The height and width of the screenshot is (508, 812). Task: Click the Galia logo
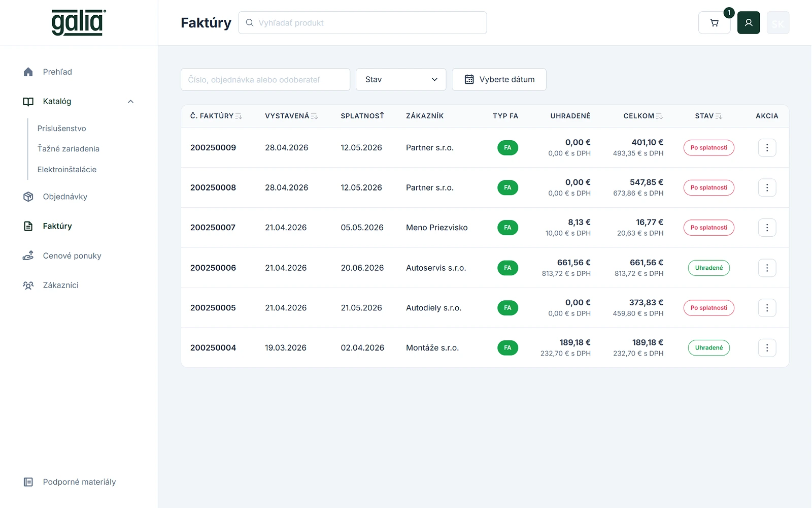(x=79, y=23)
